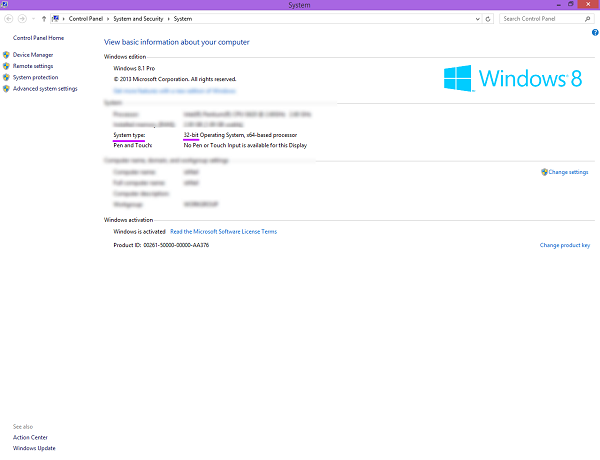Click the shield icon beside Advanced system settings
Viewport: 600px width, 460px height.
6,89
